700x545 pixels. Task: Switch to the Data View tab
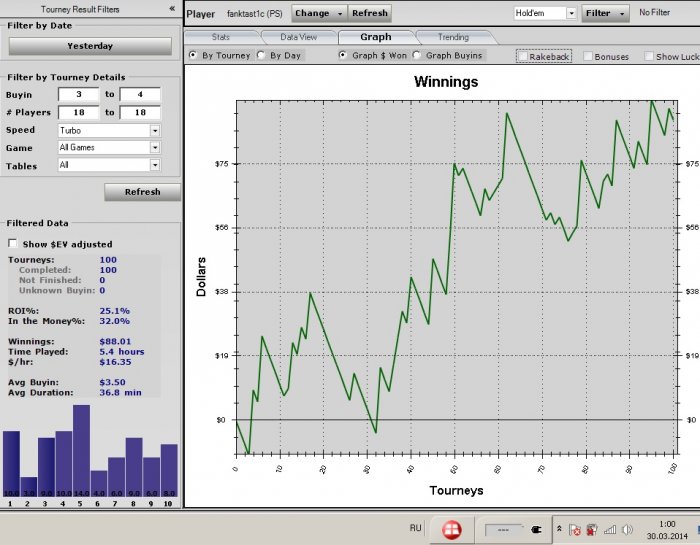[298, 37]
